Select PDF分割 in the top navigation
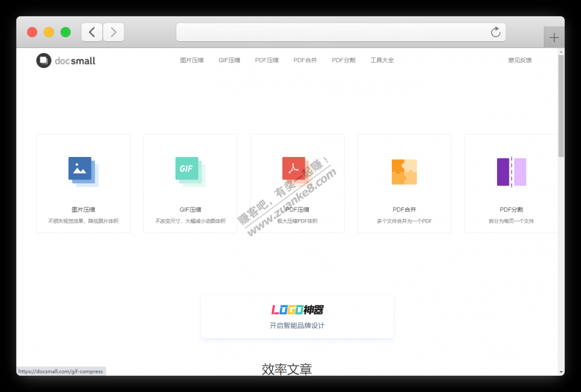Viewport: 581px width, 392px height. [344, 60]
